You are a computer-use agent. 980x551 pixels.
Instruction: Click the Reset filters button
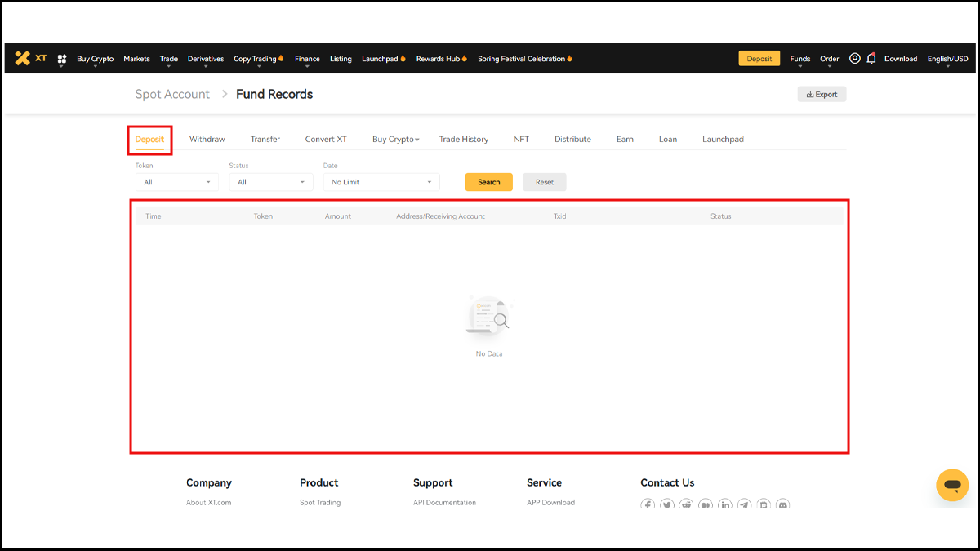point(545,182)
